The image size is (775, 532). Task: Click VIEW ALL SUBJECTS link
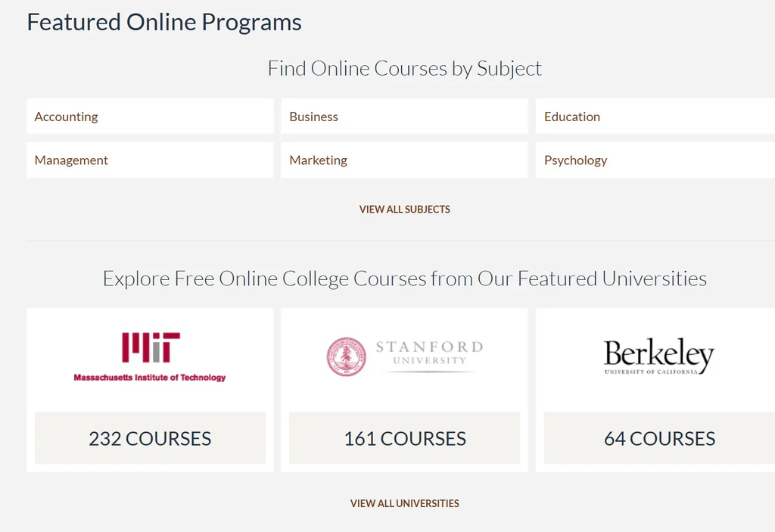click(405, 209)
